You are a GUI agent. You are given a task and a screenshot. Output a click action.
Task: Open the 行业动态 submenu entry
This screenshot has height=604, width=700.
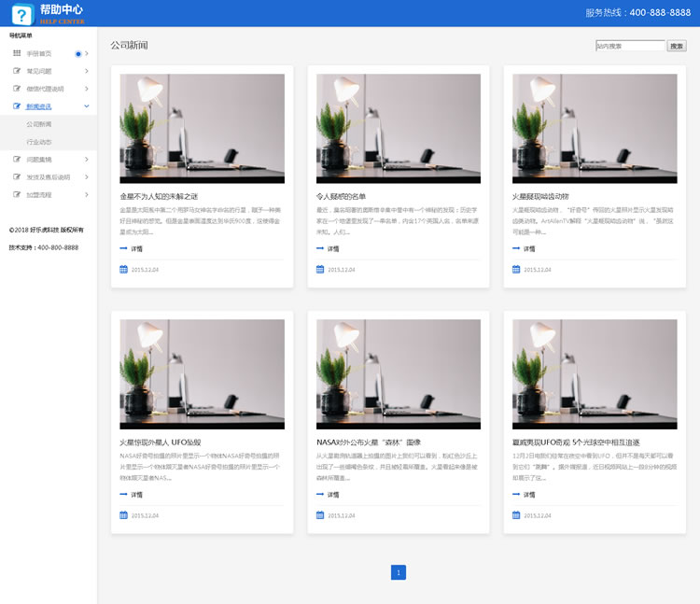39,142
